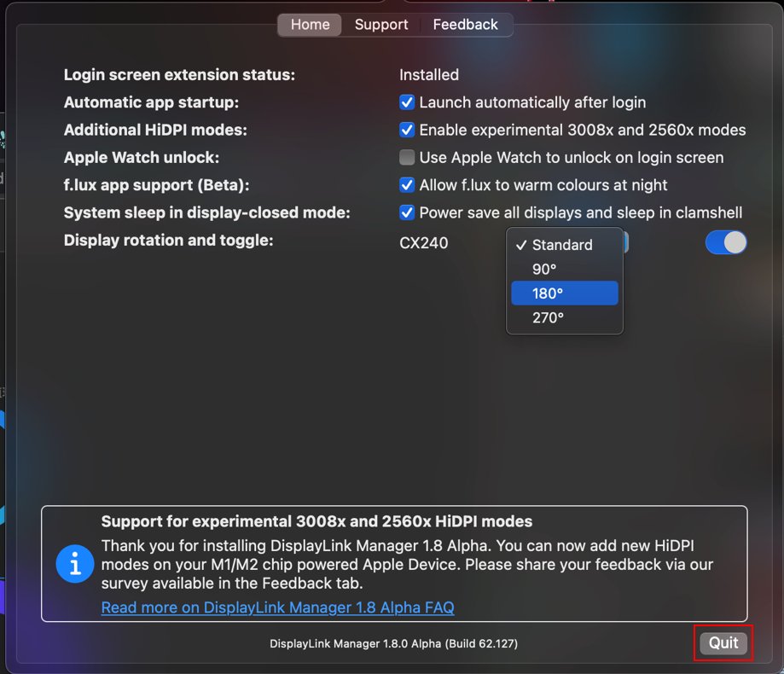Click the blue info icon
Screen dimensions: 784x674
tap(75, 564)
